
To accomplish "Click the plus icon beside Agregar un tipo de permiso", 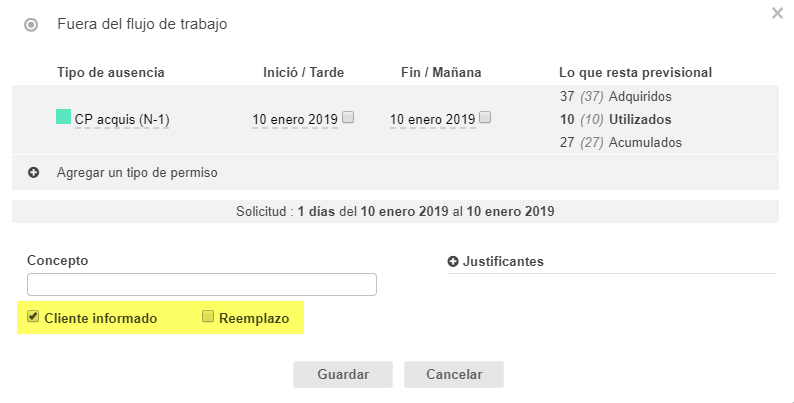I will [33, 172].
